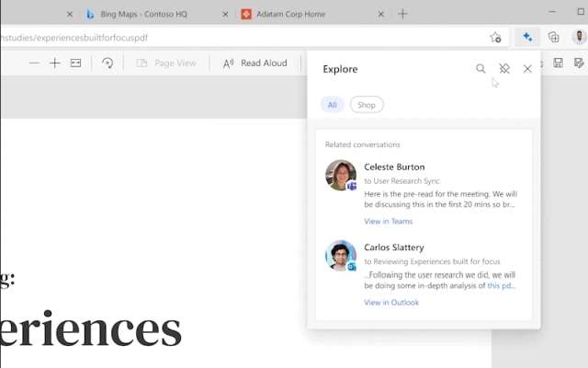Open a new browser tab
This screenshot has width=588, height=368.
coord(402,14)
